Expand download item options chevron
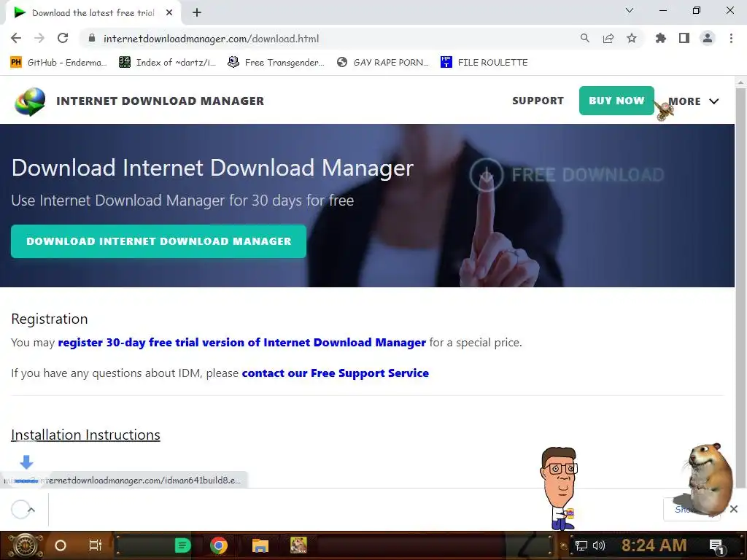 (x=31, y=510)
